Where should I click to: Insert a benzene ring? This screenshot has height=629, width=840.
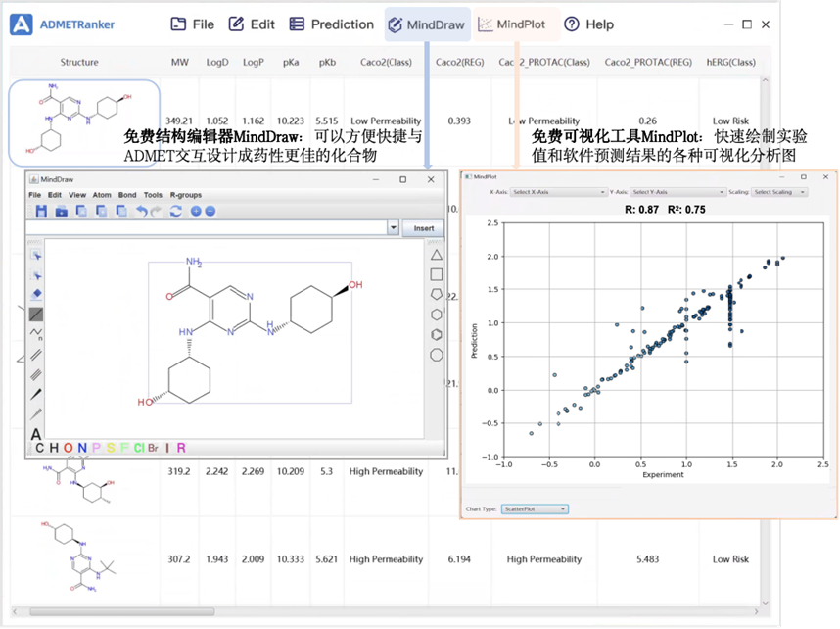(437, 335)
